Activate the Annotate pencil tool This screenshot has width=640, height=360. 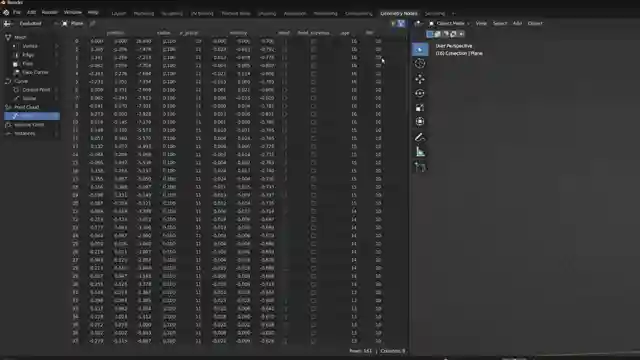coord(420,138)
